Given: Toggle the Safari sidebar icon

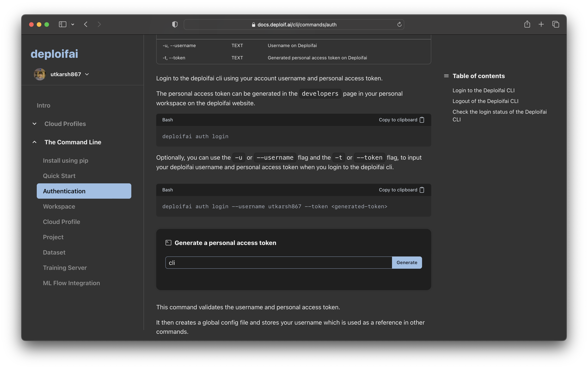Looking at the screenshot, I should click(62, 24).
